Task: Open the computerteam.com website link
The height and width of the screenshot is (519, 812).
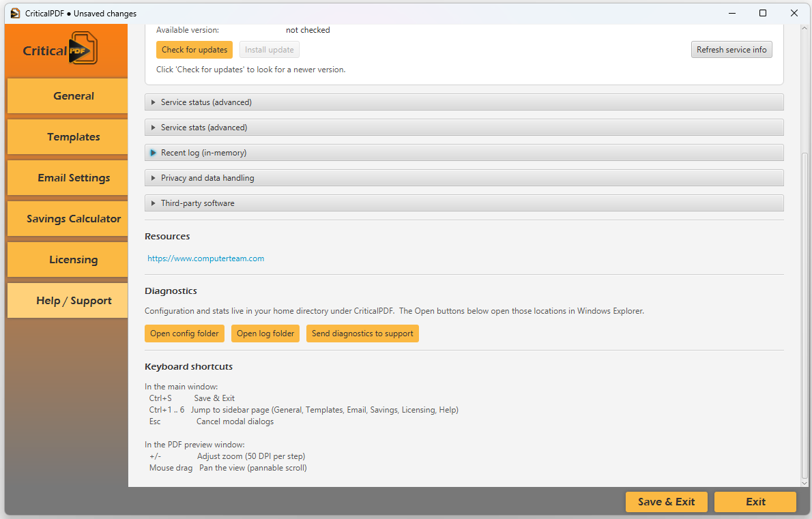Action: tap(205, 258)
